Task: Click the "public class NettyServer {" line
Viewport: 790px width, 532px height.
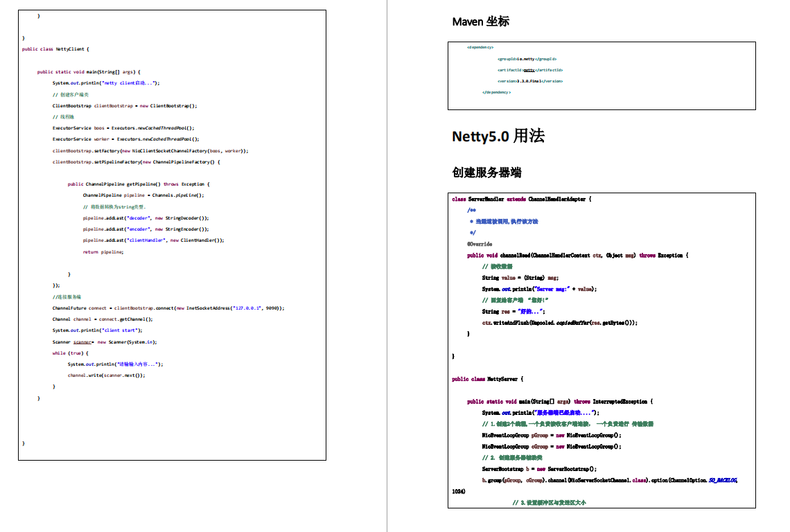Action: click(488, 380)
